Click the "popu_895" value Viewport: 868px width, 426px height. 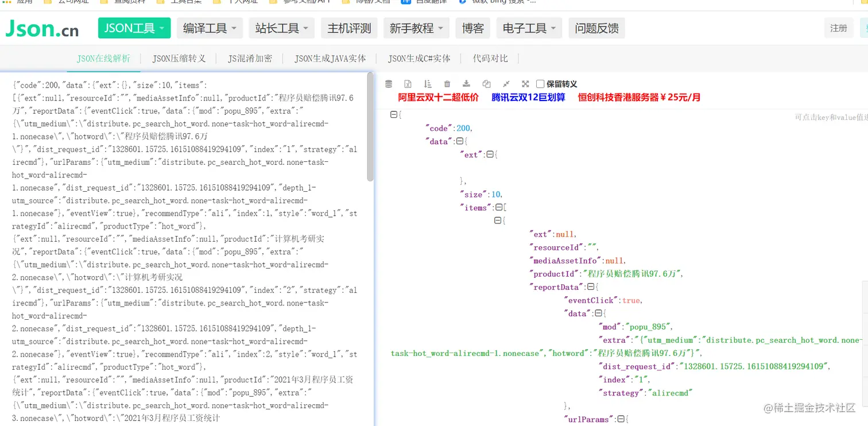point(649,327)
